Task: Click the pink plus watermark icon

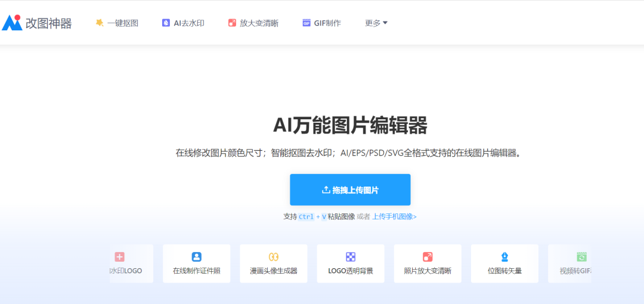Action: coord(119,257)
